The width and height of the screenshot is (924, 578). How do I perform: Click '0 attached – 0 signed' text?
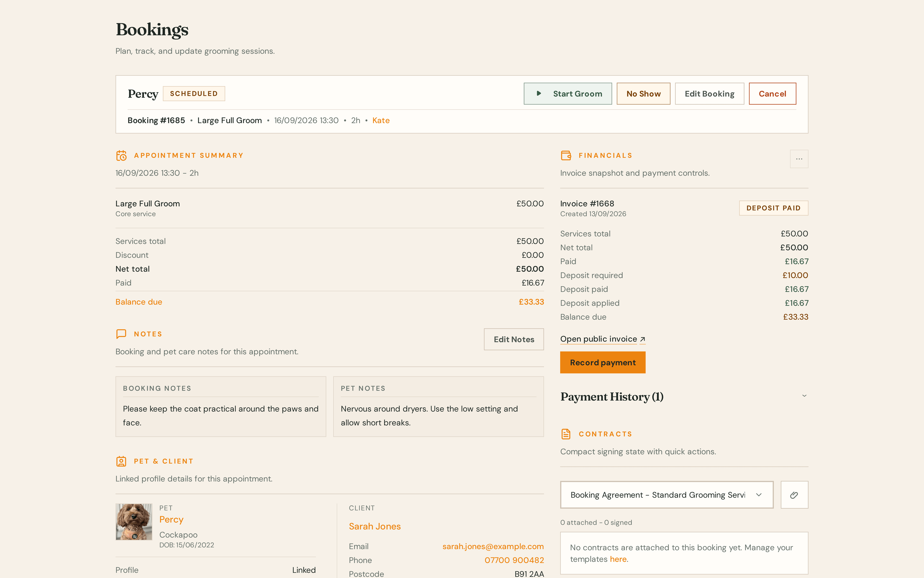[596, 523]
